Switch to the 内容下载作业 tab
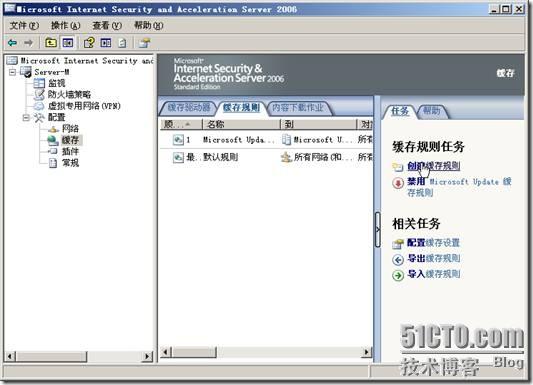 [298, 108]
